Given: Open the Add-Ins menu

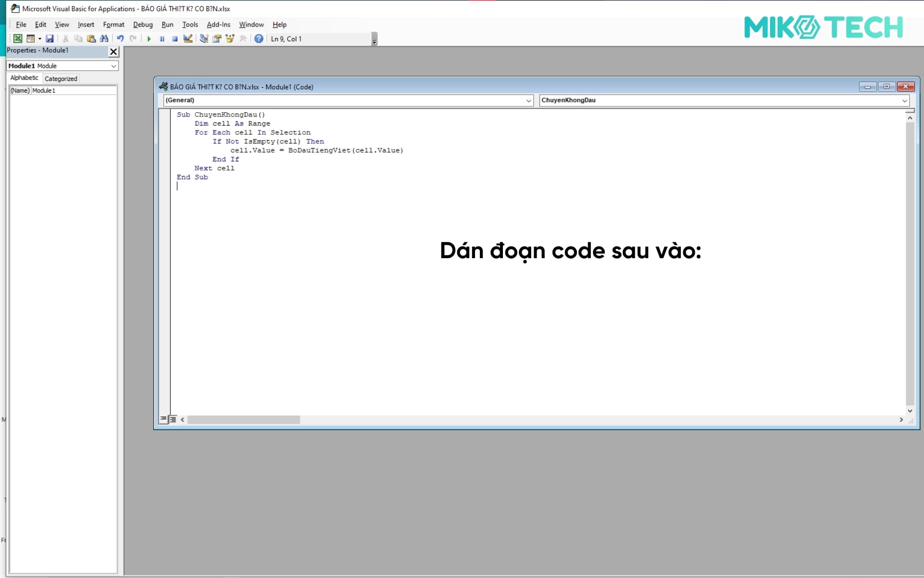Looking at the screenshot, I should [218, 25].
